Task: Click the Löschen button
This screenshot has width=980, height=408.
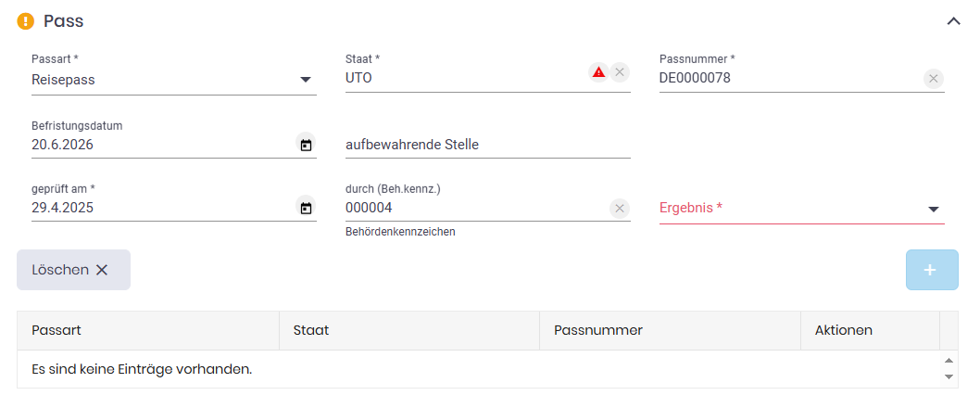Action: (x=74, y=270)
